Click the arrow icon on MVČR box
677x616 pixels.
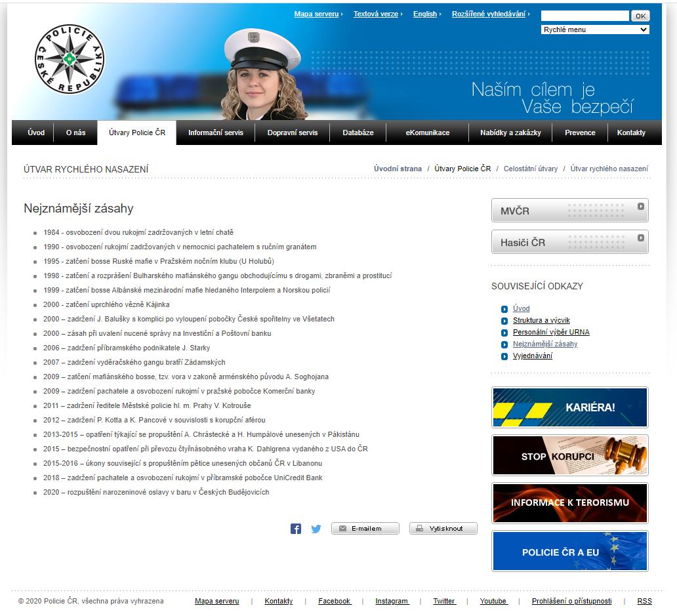pos(640,207)
